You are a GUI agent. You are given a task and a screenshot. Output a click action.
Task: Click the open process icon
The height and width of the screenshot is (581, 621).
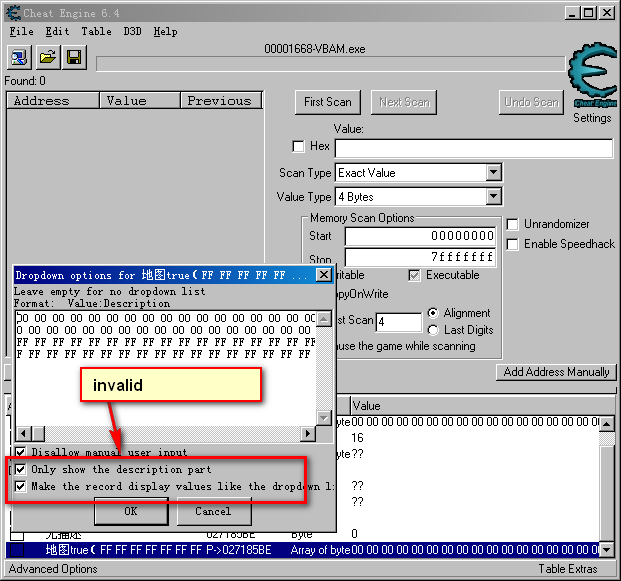[x=21, y=56]
